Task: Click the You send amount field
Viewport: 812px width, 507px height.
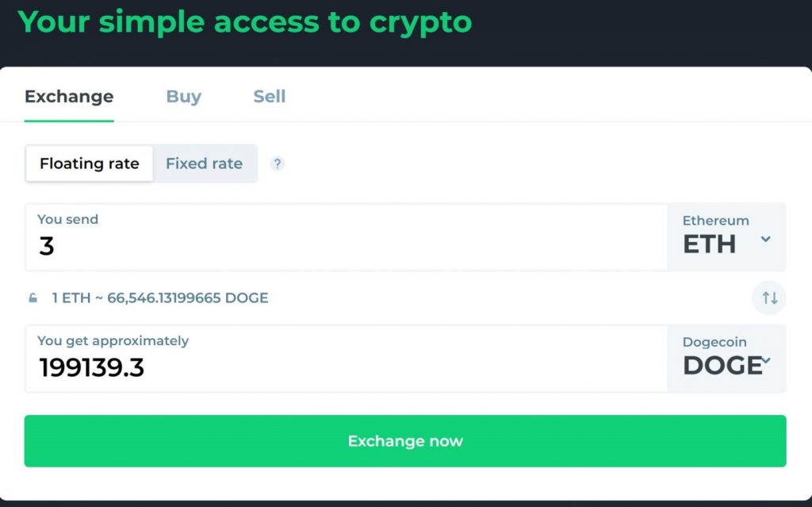Action: pyautogui.click(x=346, y=237)
